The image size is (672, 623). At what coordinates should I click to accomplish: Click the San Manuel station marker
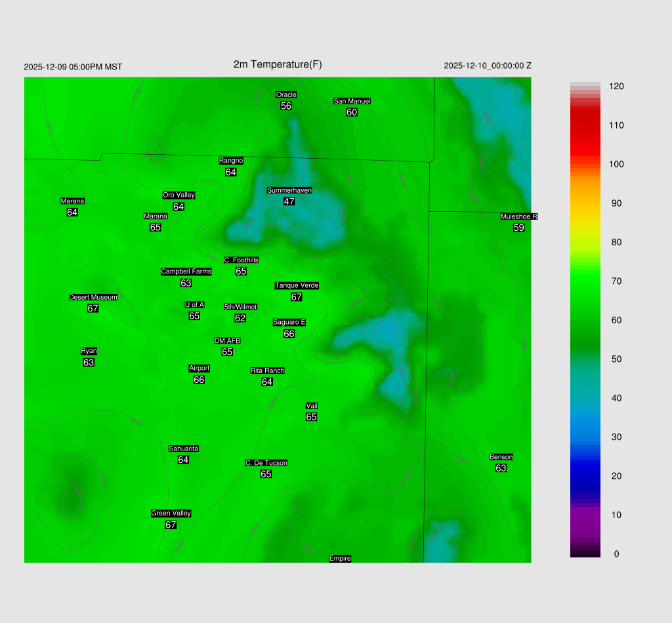[352, 101]
